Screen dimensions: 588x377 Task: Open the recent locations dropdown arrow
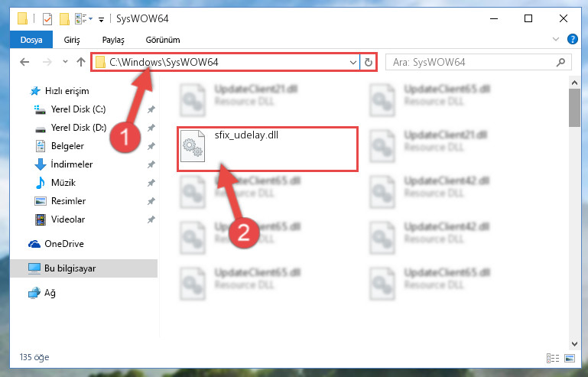point(65,62)
